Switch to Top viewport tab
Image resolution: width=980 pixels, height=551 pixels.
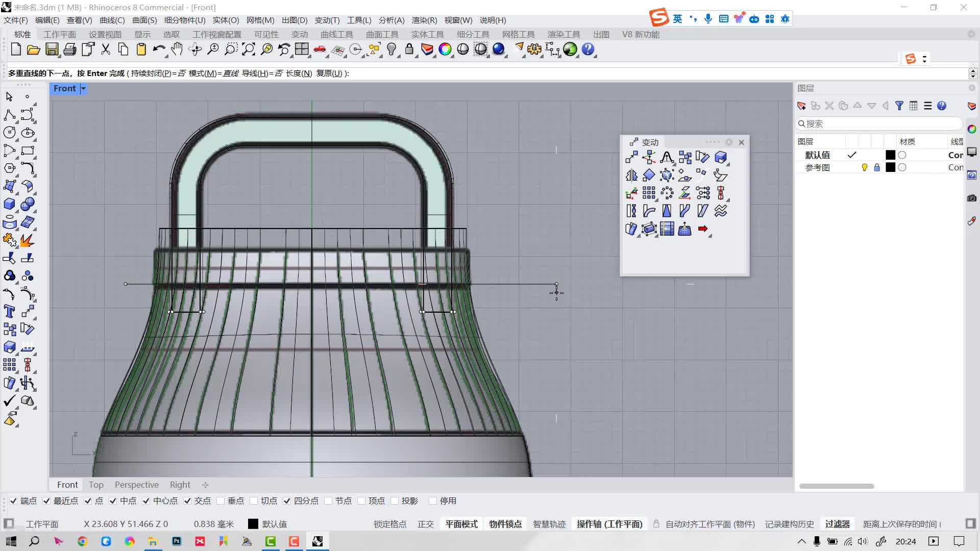(x=96, y=484)
